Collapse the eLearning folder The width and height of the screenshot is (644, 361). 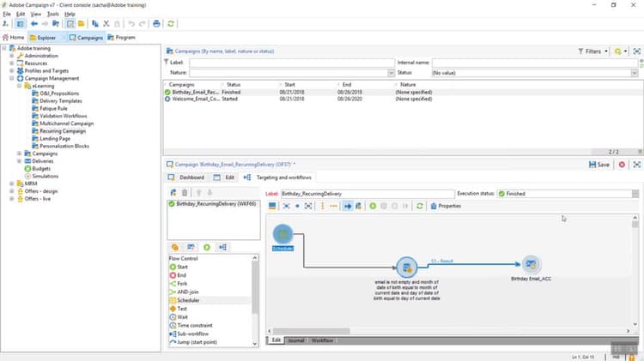point(19,86)
